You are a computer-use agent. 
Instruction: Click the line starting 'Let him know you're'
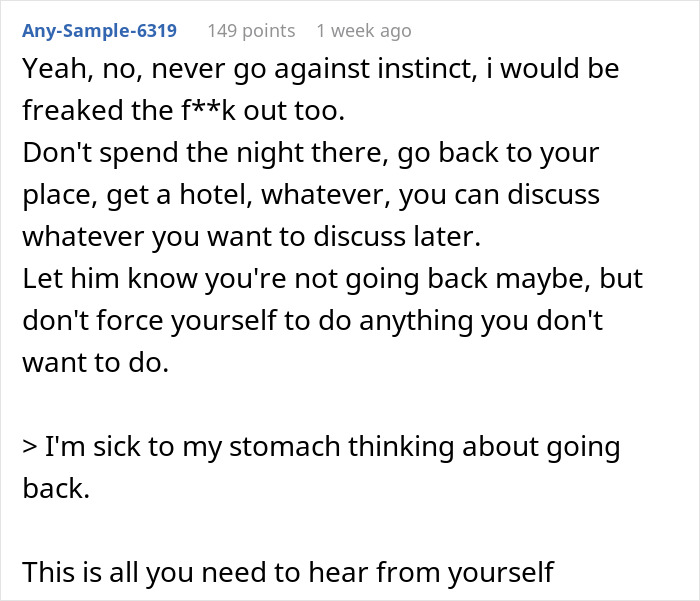point(332,279)
